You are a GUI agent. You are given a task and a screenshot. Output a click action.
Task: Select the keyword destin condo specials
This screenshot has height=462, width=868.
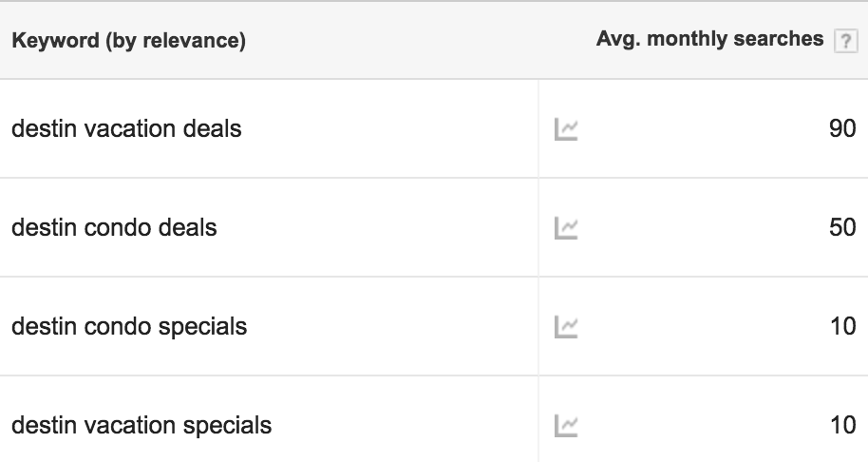click(129, 327)
